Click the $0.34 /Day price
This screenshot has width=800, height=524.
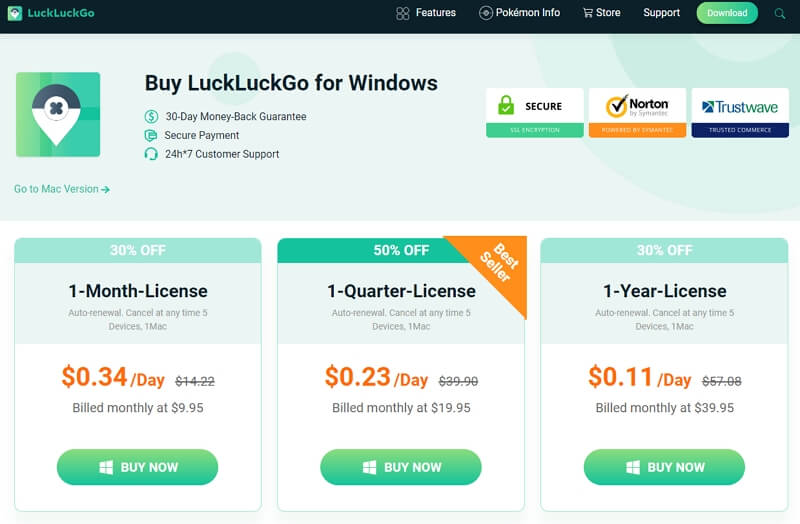pos(113,377)
